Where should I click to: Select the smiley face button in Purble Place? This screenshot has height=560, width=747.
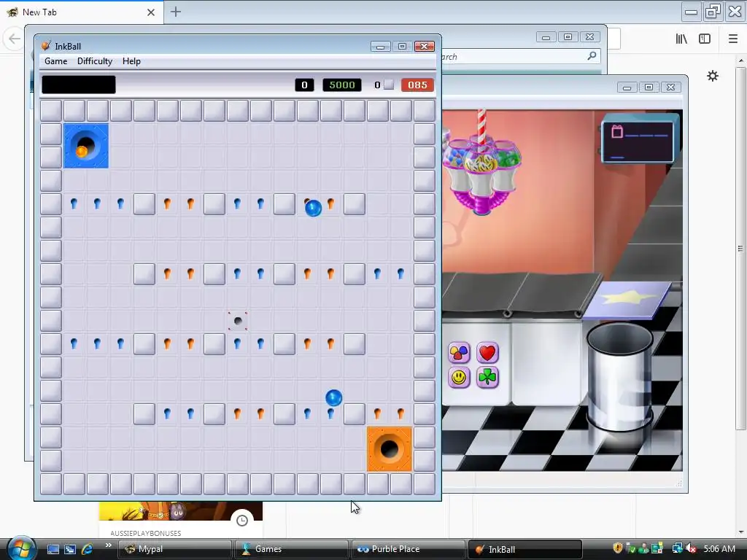point(459,378)
